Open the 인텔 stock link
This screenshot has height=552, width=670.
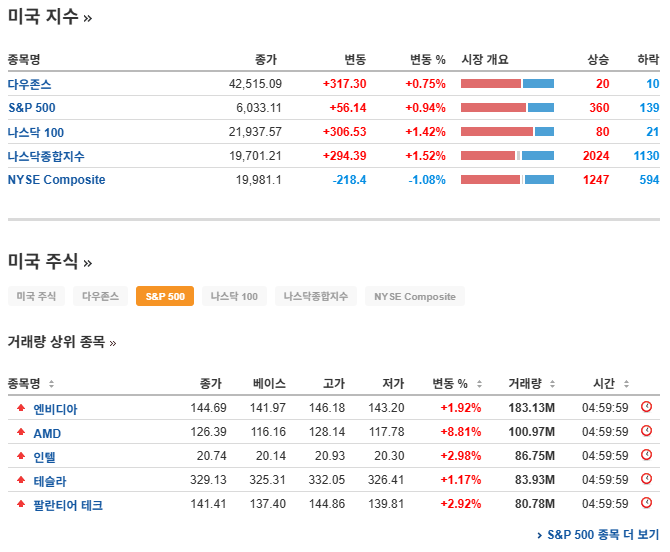coord(44,457)
